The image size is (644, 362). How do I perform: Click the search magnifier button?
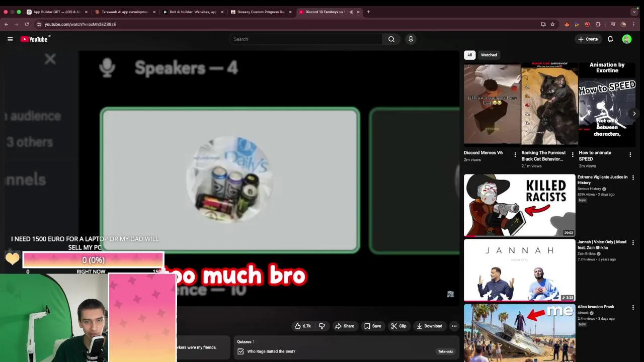[x=391, y=39]
